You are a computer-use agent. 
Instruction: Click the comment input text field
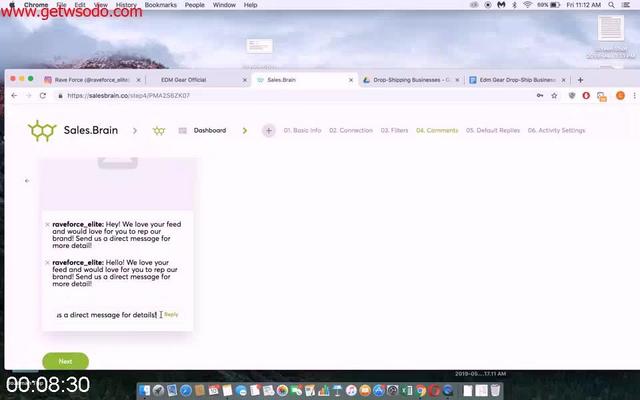(x=106, y=315)
